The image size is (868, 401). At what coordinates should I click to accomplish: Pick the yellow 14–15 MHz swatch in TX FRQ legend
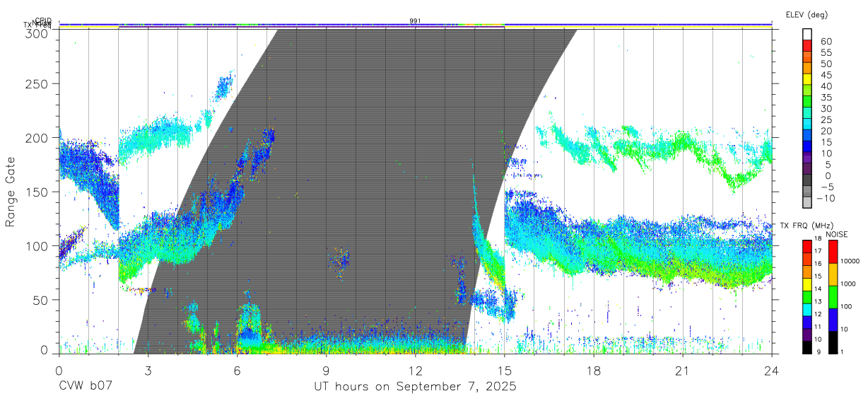[807, 284]
